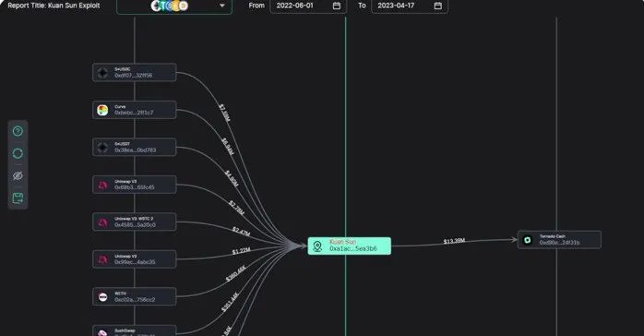Click the $380.46K transfer amount label

tap(236, 273)
